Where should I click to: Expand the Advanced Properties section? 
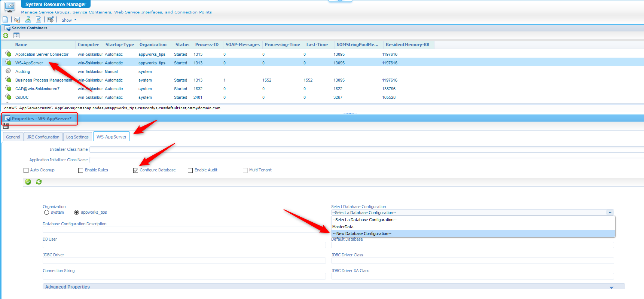611,287
